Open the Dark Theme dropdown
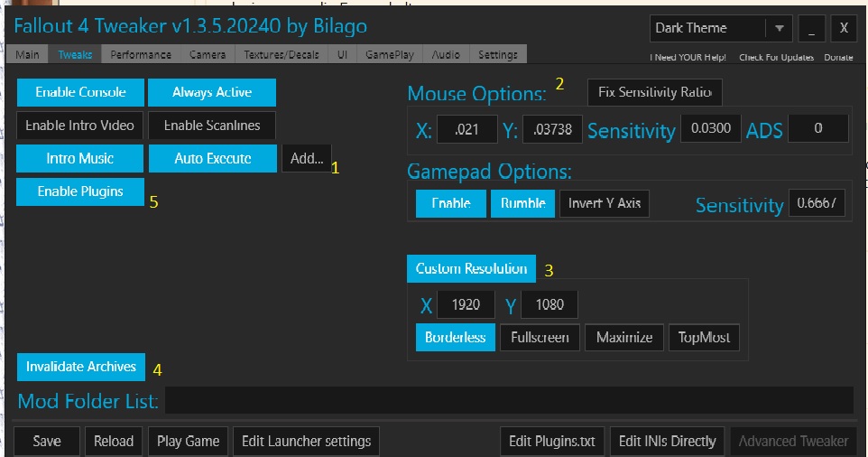Screen dimensions: 868x457 pos(779,28)
